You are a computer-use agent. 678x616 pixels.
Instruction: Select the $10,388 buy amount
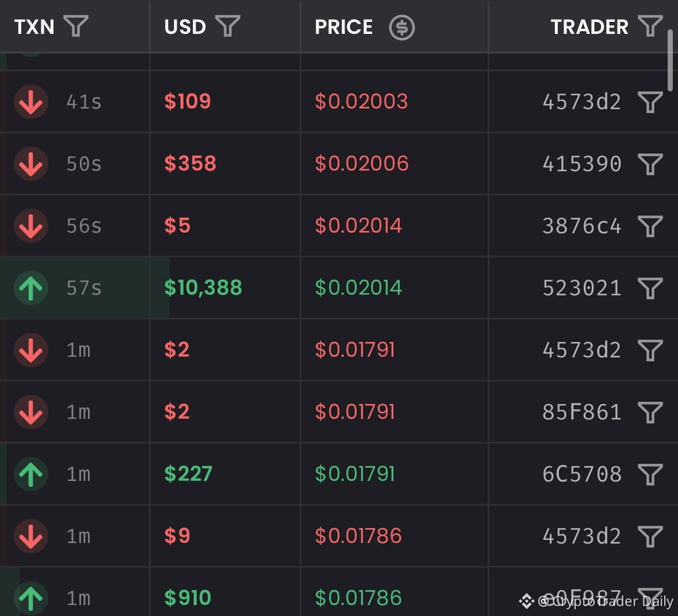coord(203,288)
